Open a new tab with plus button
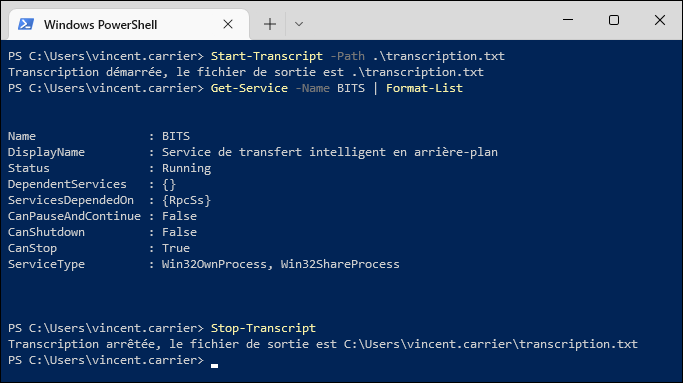 point(270,24)
